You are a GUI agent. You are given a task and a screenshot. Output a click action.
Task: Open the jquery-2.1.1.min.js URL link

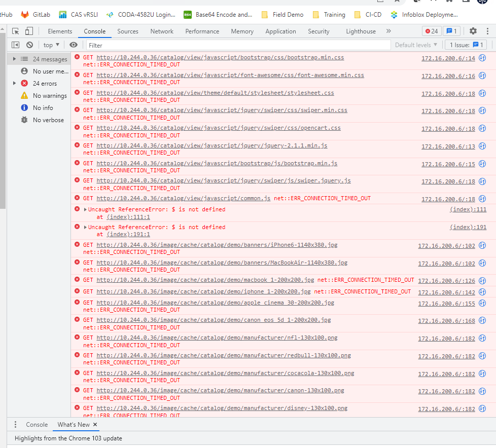[212, 145]
